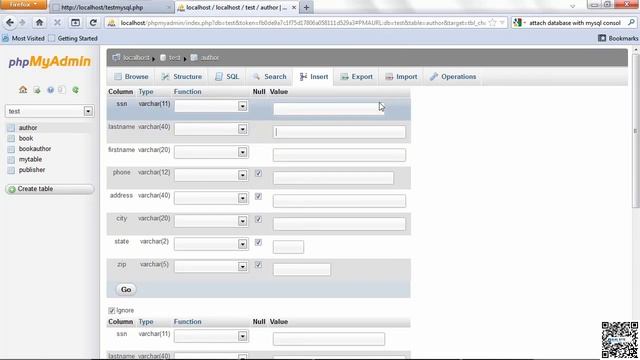The height and width of the screenshot is (360, 640).
Task: Click the search magnifier icon in search bar
Action: tap(631, 23)
